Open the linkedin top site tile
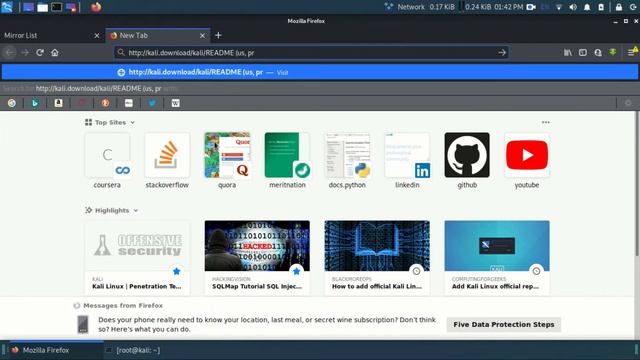The height and width of the screenshot is (360, 640). coord(407,161)
